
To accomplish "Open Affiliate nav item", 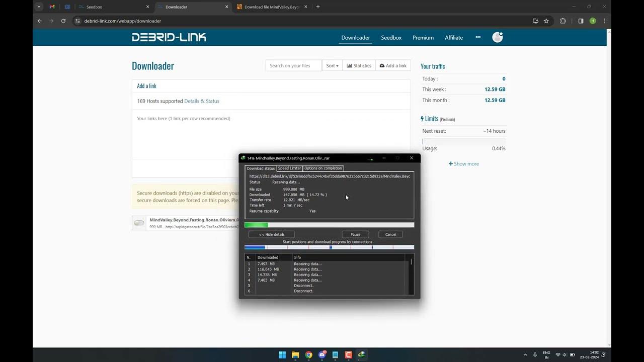I will 454,38.
